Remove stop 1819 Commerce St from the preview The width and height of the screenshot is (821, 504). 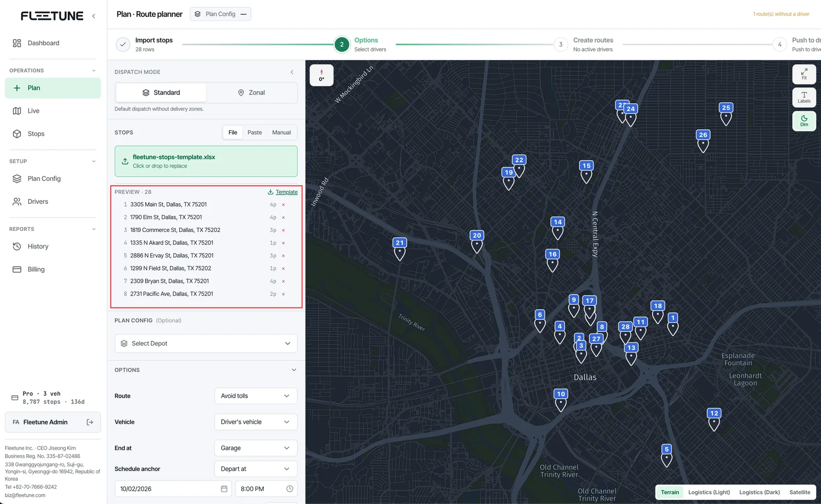pyautogui.click(x=283, y=230)
